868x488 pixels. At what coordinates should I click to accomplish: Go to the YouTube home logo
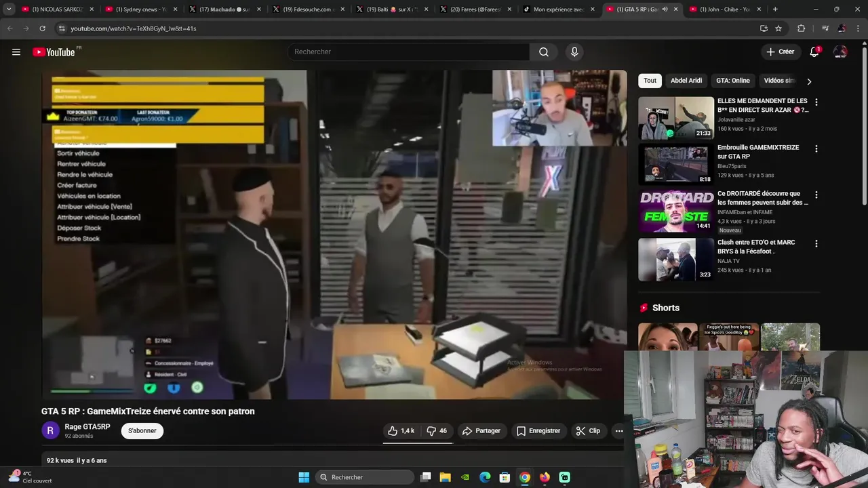coord(54,52)
